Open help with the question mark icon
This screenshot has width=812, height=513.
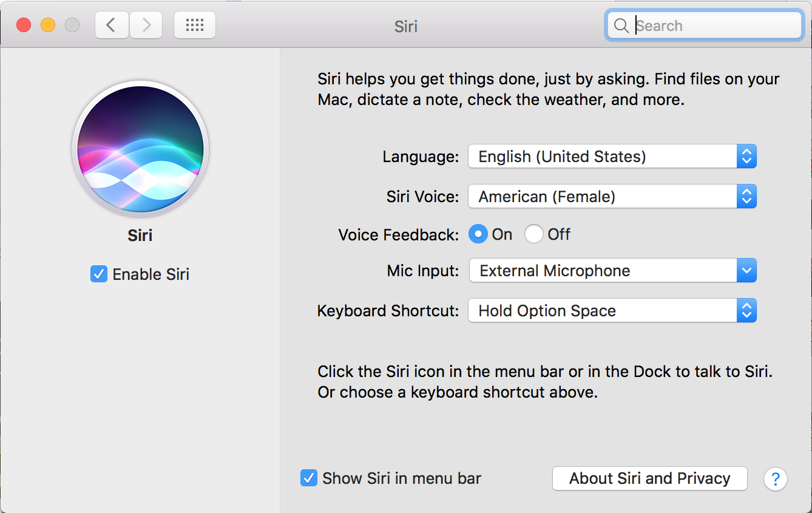(x=775, y=478)
